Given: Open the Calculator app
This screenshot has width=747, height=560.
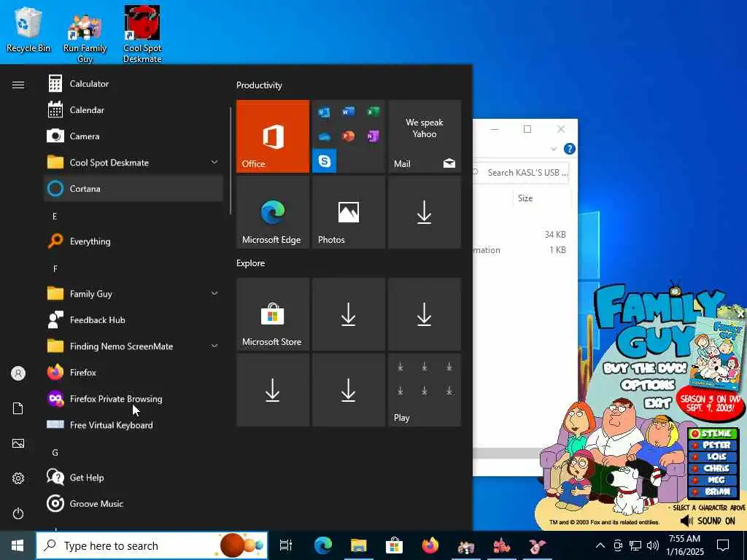Looking at the screenshot, I should 133,84.
